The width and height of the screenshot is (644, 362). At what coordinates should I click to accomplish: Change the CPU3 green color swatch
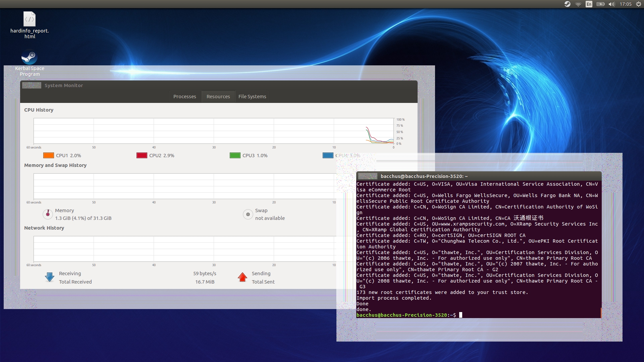point(235,156)
